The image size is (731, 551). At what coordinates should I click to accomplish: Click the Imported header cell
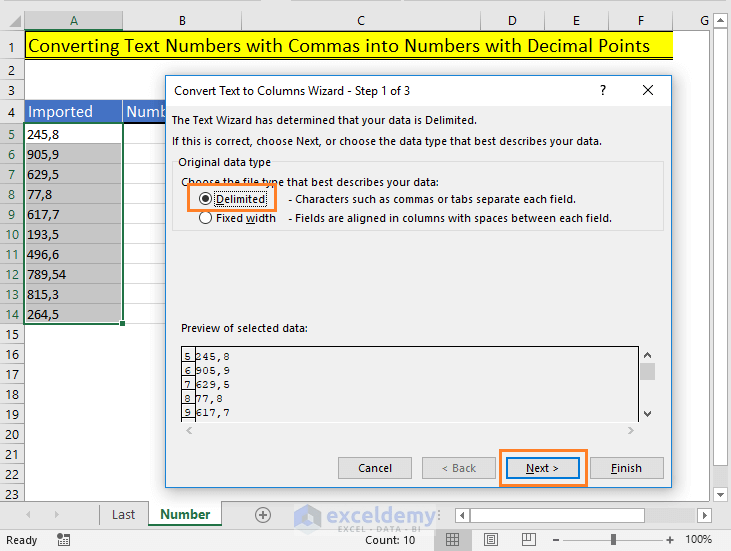pos(74,111)
